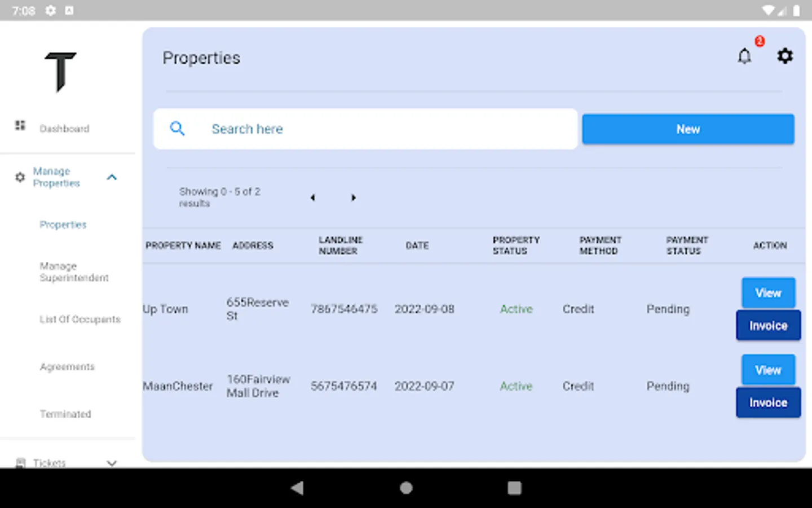Click the Manage Properties gear icon
812x508 pixels.
(x=20, y=177)
